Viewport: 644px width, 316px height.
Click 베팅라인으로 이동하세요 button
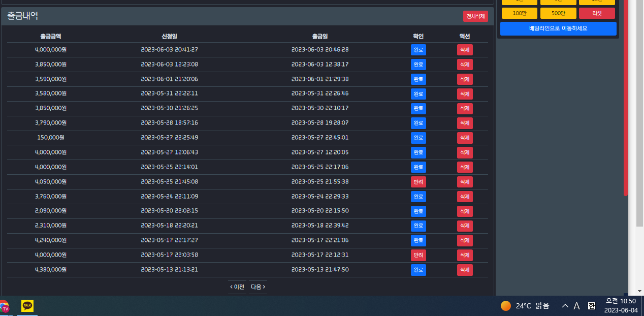click(x=558, y=28)
